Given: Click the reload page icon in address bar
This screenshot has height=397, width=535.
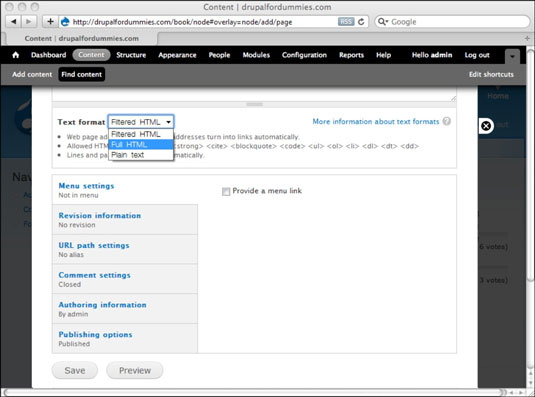Looking at the screenshot, I should click(x=361, y=22).
